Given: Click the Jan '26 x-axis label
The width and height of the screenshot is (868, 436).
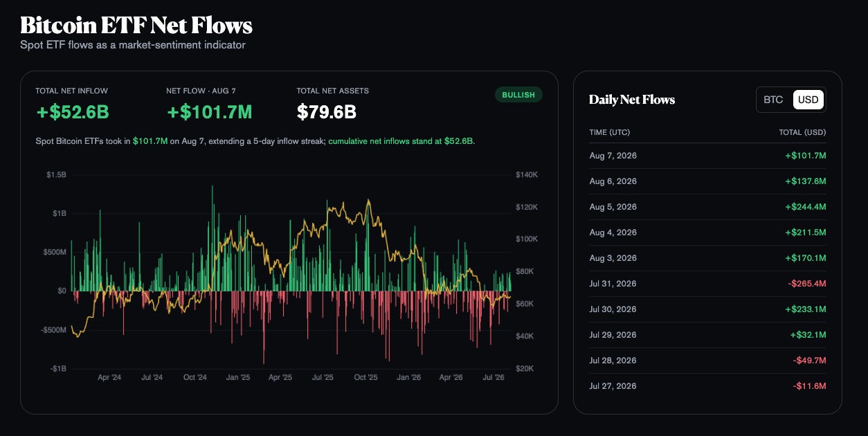Looking at the screenshot, I should [408, 378].
